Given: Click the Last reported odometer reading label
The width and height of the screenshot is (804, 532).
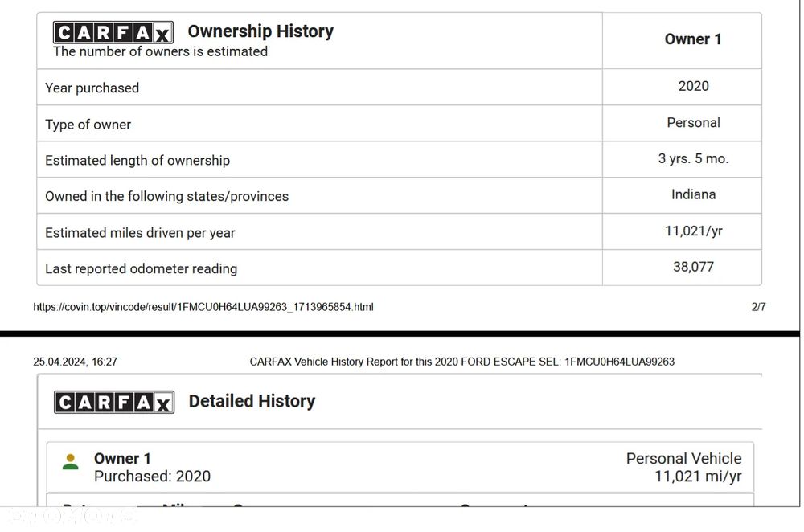Looking at the screenshot, I should [x=141, y=268].
